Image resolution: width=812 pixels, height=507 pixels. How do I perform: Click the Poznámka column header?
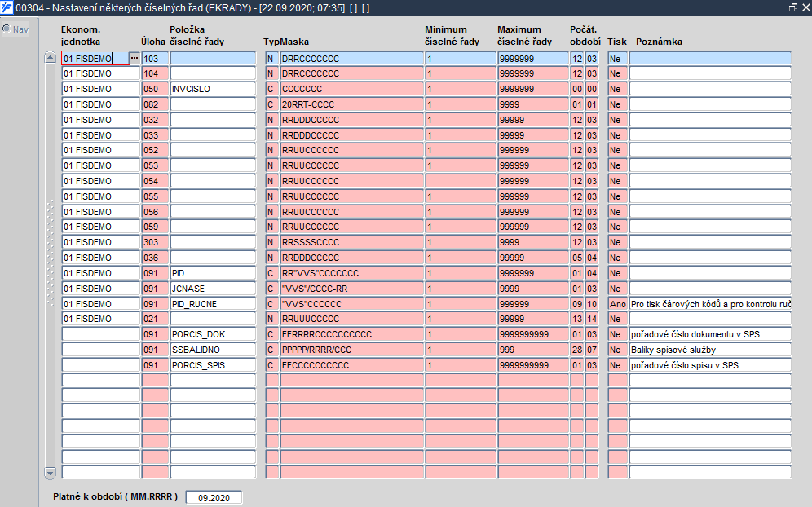(x=659, y=42)
